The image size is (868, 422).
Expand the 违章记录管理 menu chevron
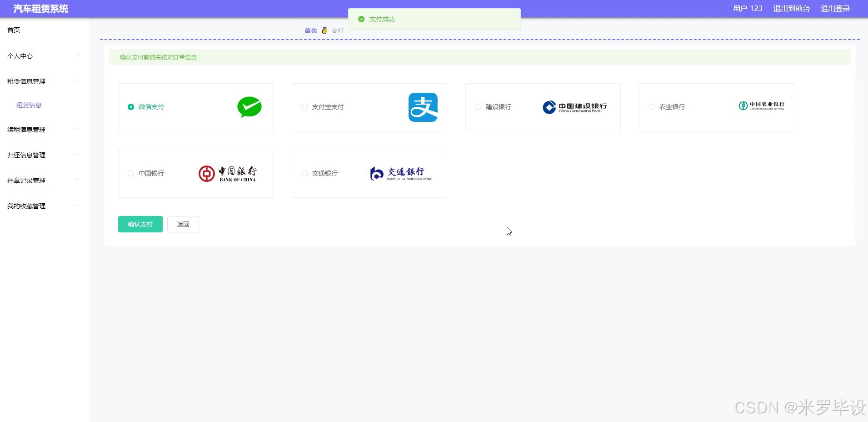point(77,180)
